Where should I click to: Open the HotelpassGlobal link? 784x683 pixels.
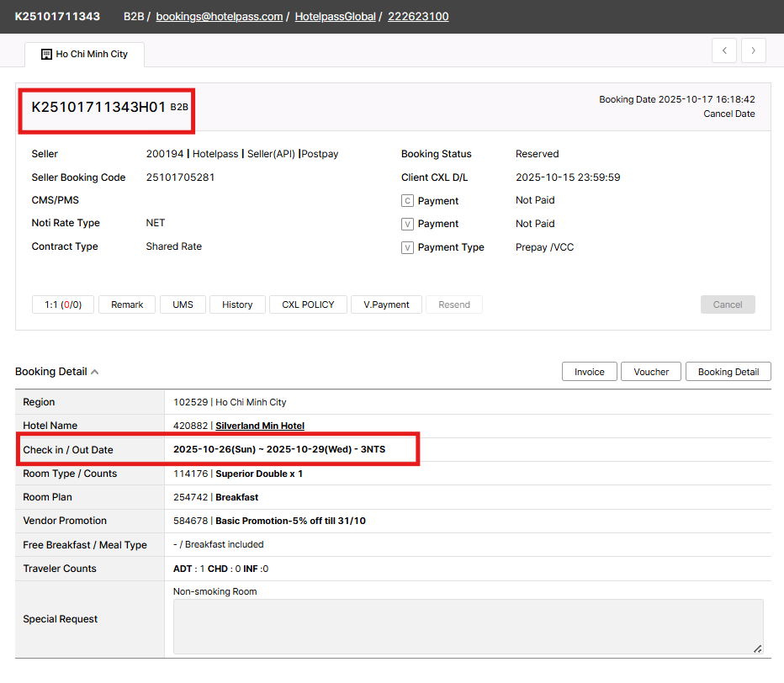click(x=335, y=16)
